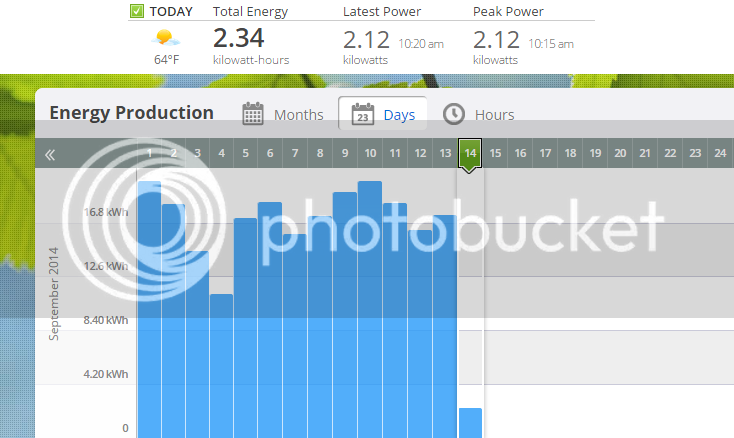Select day 24 on the date strip
Image resolution: width=734 pixels, height=438 pixels.
click(720, 153)
